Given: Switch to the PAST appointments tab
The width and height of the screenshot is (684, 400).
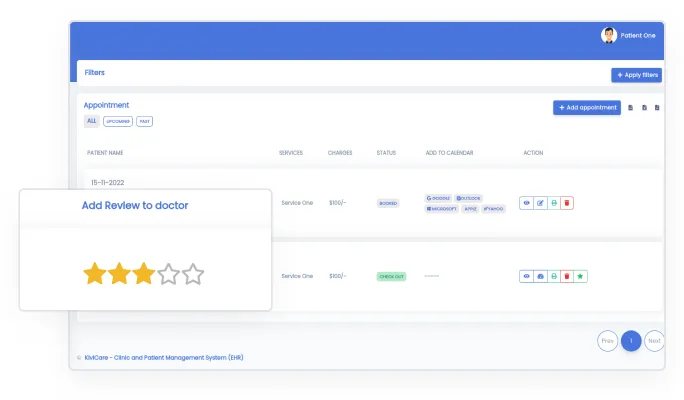Looking at the screenshot, I should coord(144,121).
